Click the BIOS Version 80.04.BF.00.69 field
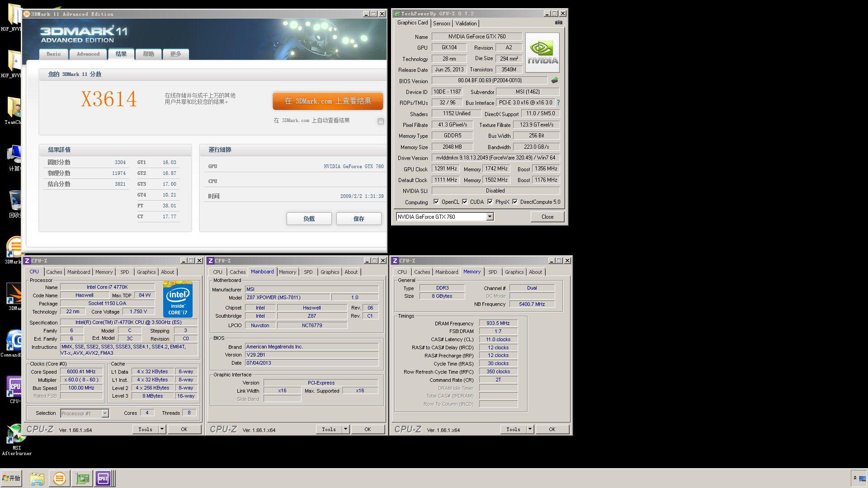868x488 pixels. 490,80
